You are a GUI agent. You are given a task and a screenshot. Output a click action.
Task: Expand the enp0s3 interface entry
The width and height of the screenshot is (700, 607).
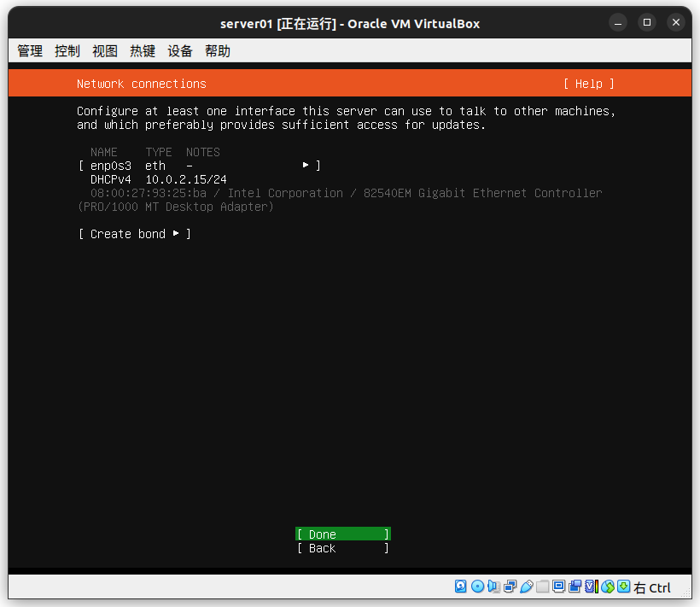click(200, 166)
